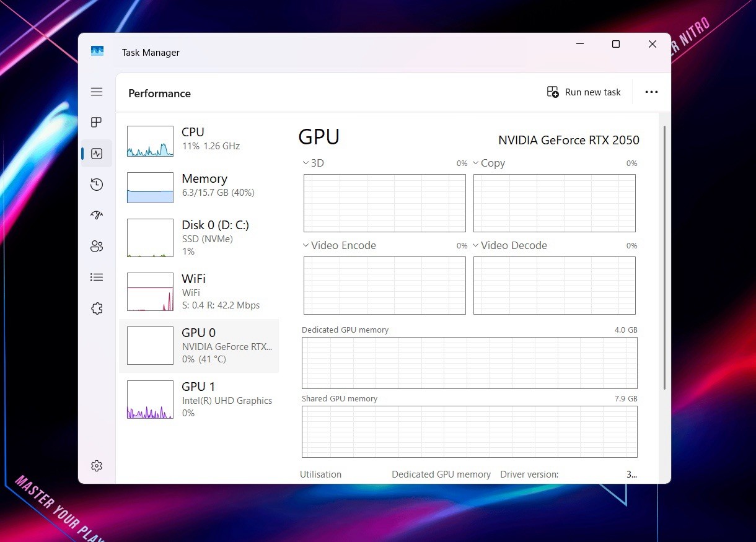Click the WiFi throughput graph thumbnail
The width and height of the screenshot is (756, 542).
[x=150, y=292]
